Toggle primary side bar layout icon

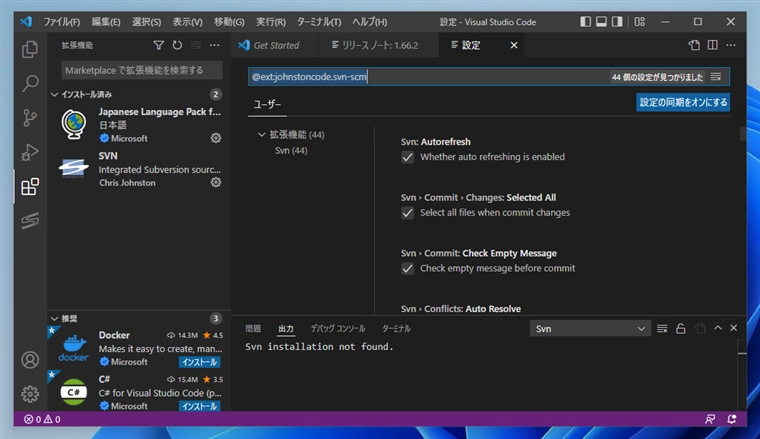click(x=586, y=22)
